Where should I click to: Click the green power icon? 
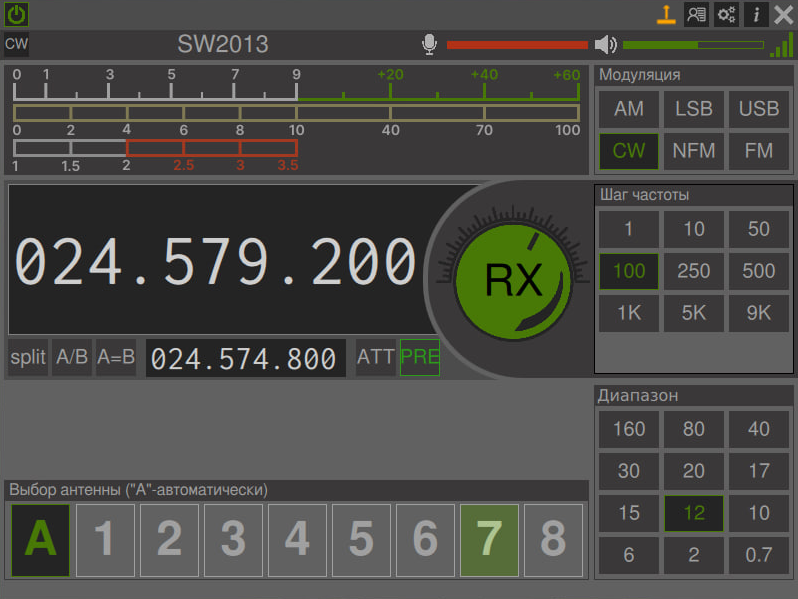pyautogui.click(x=16, y=14)
